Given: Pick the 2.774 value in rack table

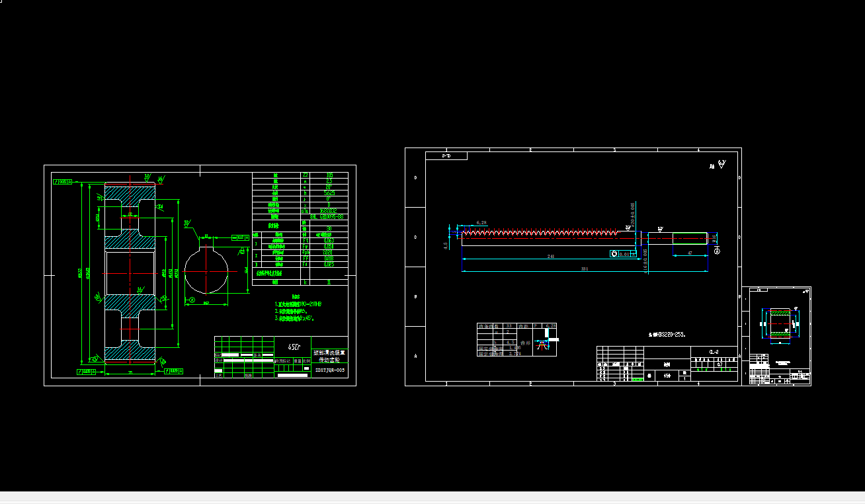Looking at the screenshot, I should [514, 354].
